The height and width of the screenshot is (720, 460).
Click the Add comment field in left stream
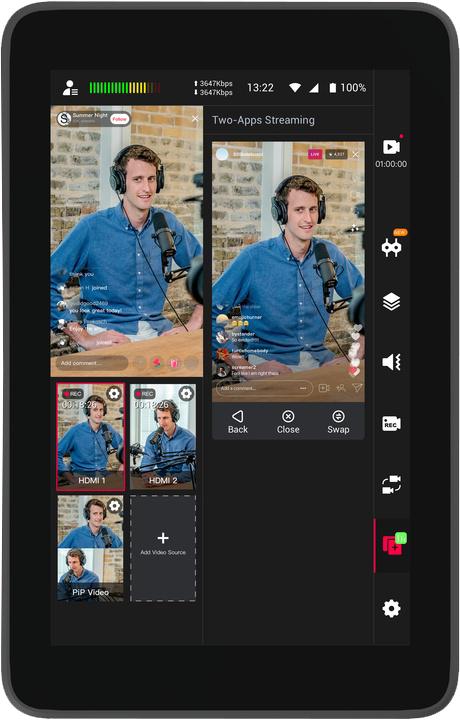point(91,363)
